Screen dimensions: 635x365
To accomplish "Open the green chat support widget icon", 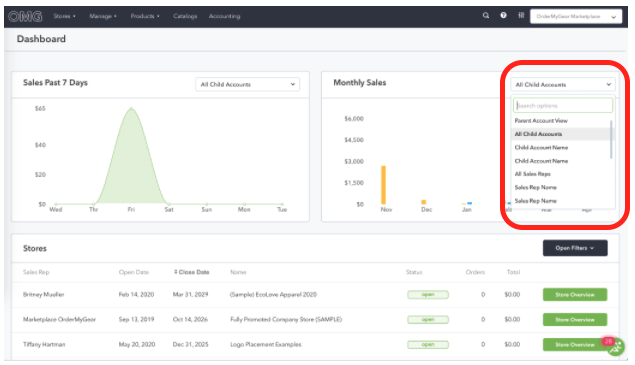I will point(616,346).
